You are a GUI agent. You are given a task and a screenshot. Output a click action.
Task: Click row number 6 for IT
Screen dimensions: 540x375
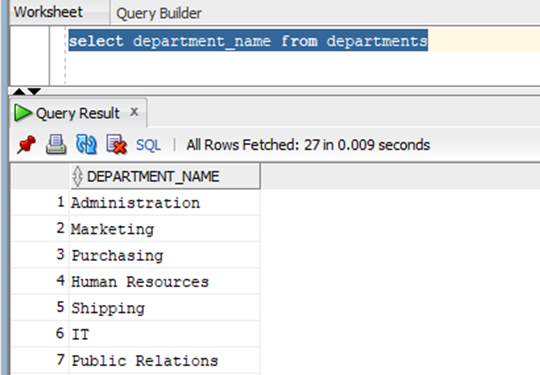60,334
